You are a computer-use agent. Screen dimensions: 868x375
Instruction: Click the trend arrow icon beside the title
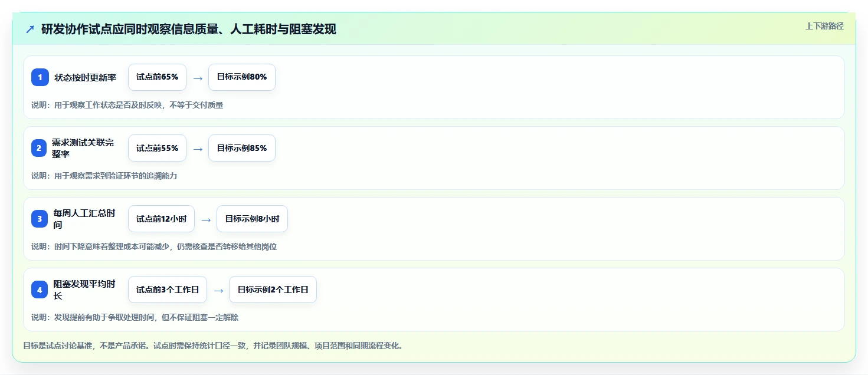(30, 29)
